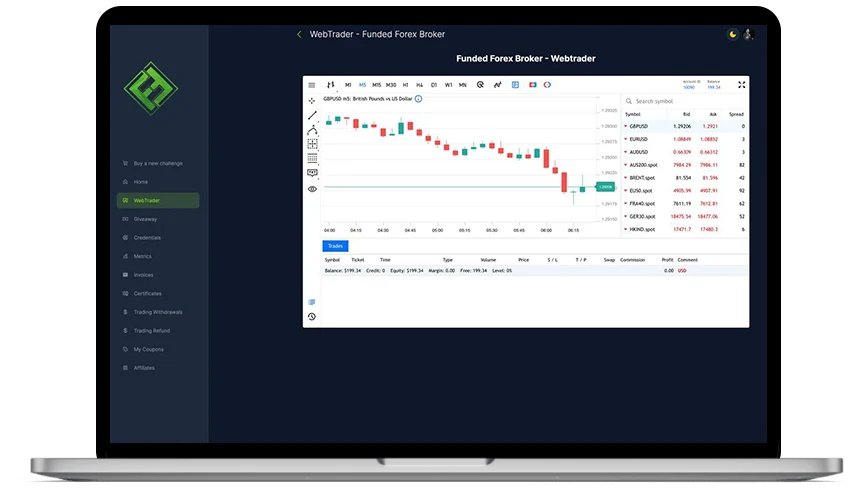Image resolution: width=858 pixels, height=501 pixels.
Task: Open the trade history clock icon
Action: (x=312, y=317)
